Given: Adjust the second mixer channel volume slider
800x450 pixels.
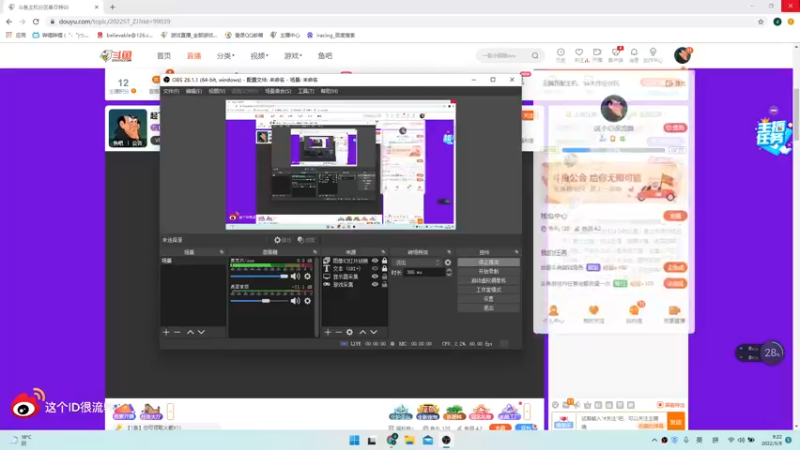Looking at the screenshot, I should coord(259,301).
